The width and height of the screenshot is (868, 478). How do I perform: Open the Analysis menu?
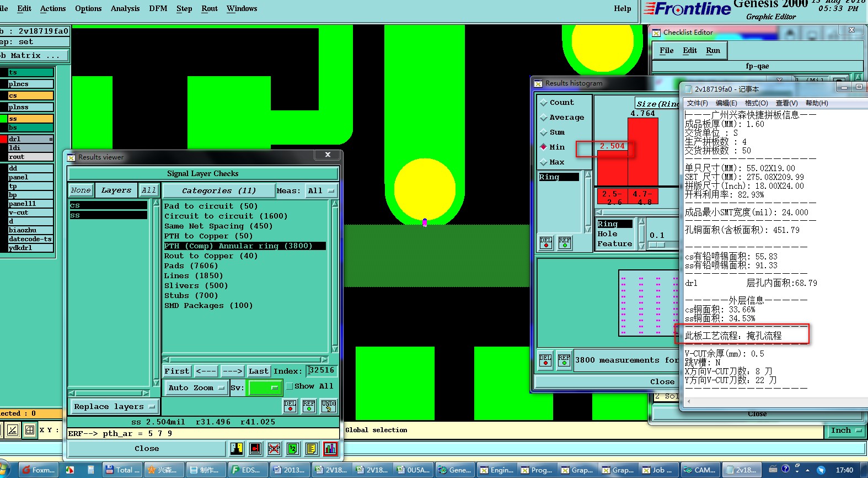pos(125,9)
